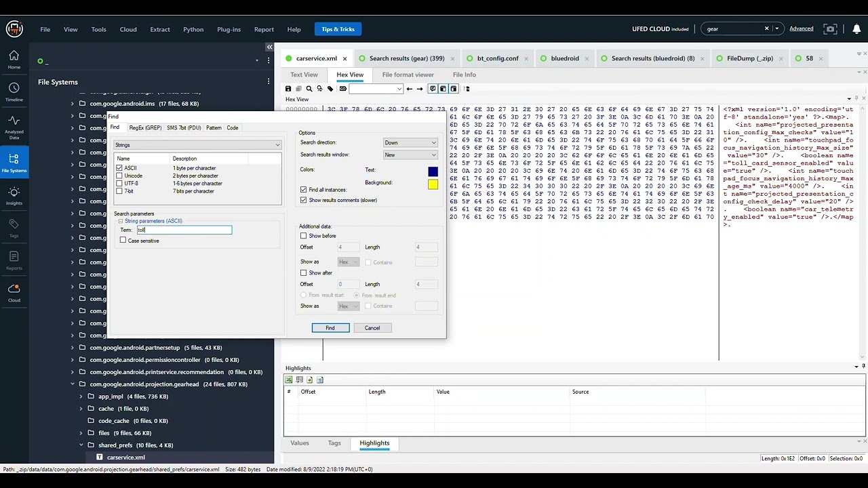The height and width of the screenshot is (488, 868).
Task: Open the File Systems kebab menu
Action: click(x=269, y=81)
